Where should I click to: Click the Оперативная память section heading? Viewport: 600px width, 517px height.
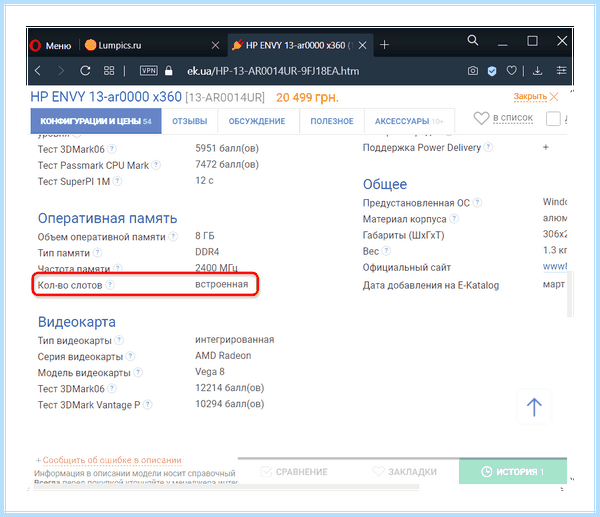coord(108,218)
